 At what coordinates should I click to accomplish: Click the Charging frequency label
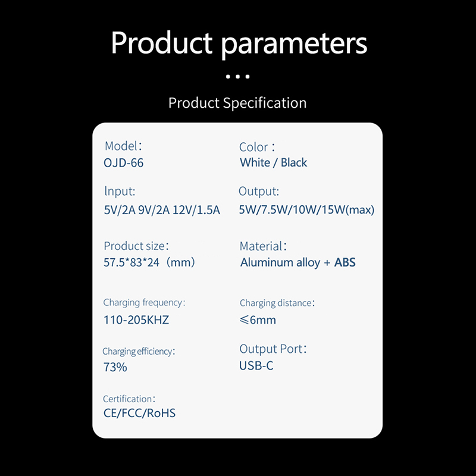click(x=144, y=303)
